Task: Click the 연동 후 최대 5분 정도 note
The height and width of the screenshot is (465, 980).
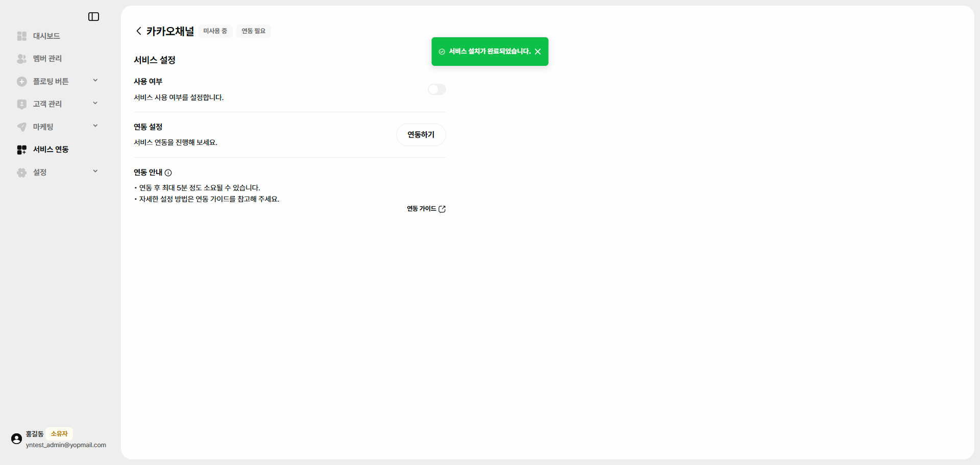Action: pyautogui.click(x=200, y=188)
